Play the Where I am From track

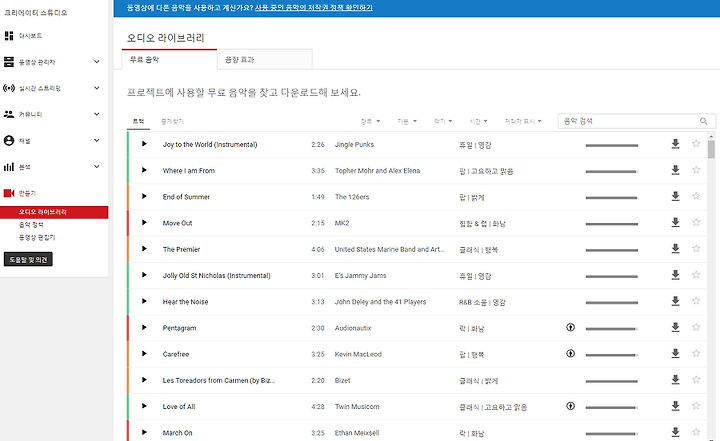click(x=144, y=170)
